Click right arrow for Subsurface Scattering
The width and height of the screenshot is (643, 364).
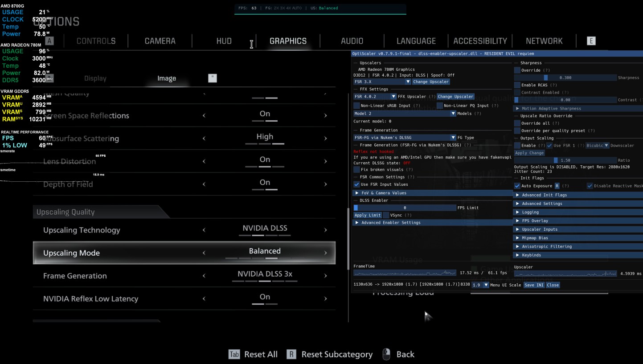click(325, 138)
